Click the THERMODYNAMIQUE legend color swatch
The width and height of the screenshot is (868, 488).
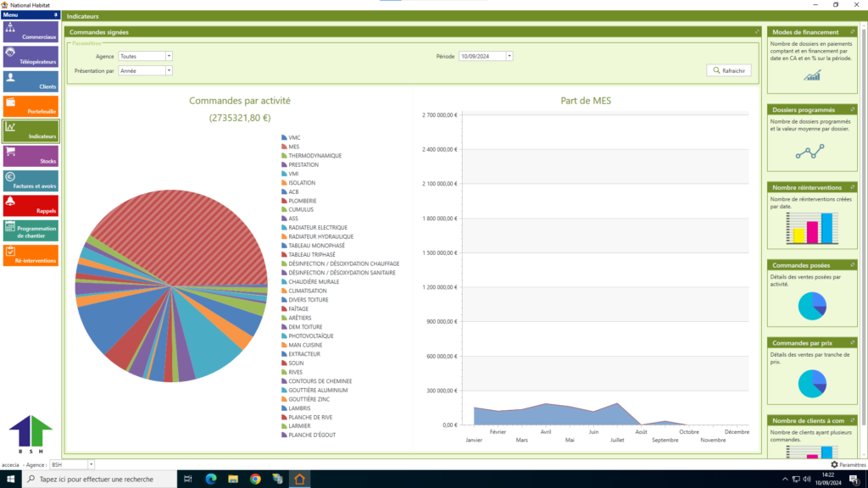point(284,156)
